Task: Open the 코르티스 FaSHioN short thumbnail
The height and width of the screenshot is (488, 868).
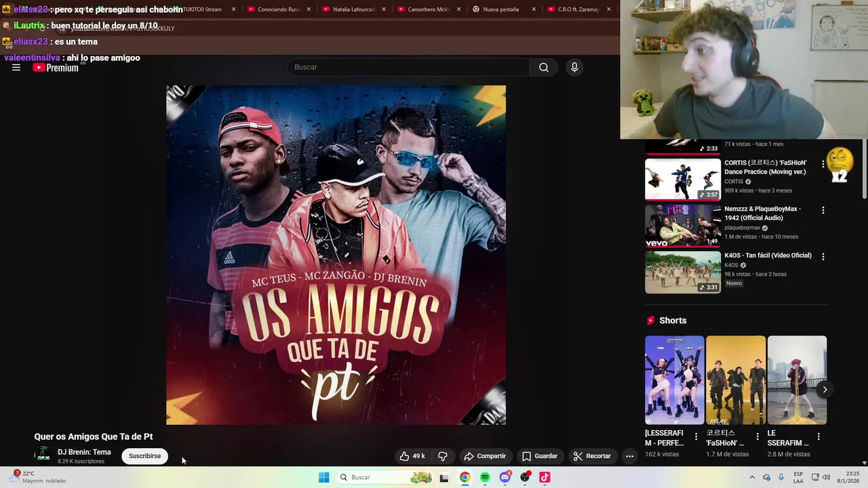Action: (x=736, y=380)
